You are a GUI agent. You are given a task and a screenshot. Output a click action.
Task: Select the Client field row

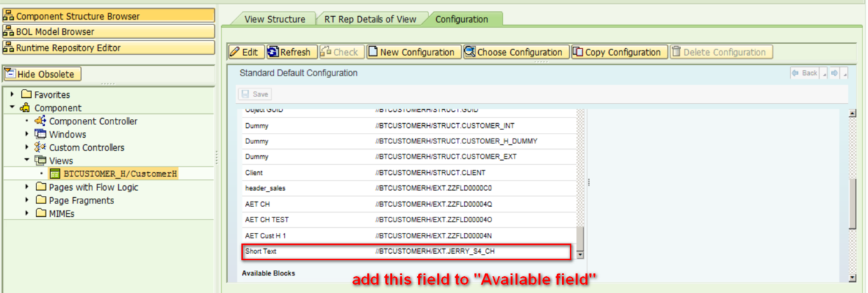click(x=409, y=173)
